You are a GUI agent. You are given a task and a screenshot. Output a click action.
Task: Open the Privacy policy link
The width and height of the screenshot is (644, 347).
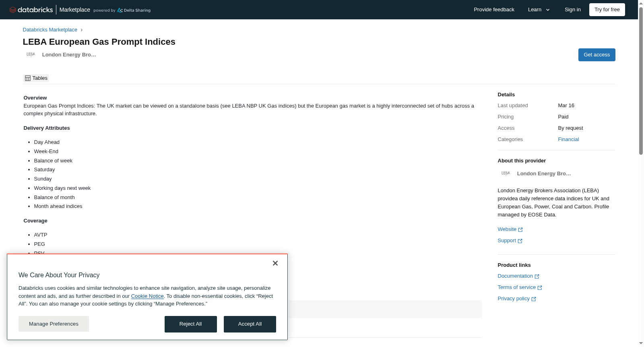514,299
